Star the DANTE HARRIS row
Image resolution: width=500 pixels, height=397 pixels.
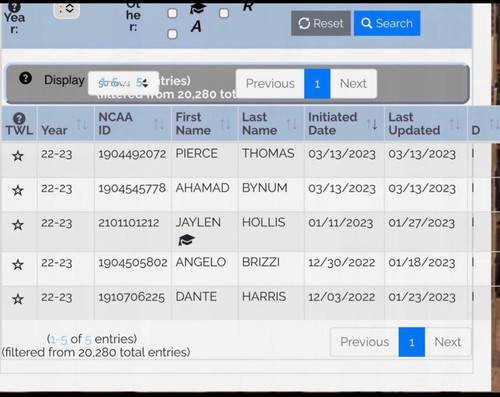[x=18, y=299]
